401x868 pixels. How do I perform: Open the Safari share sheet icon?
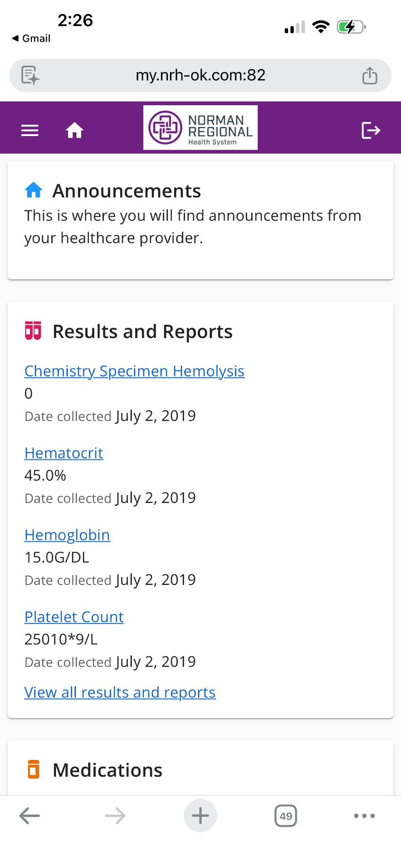click(370, 75)
